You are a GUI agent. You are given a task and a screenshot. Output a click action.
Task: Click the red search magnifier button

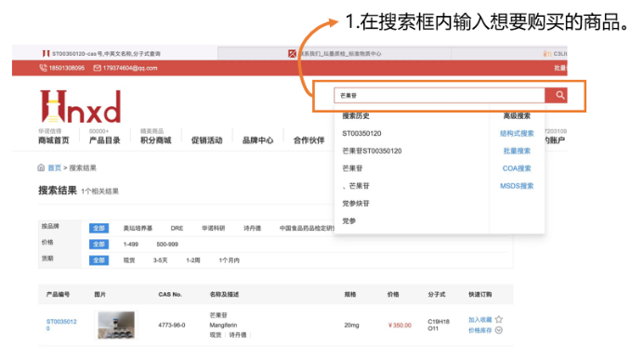point(556,96)
